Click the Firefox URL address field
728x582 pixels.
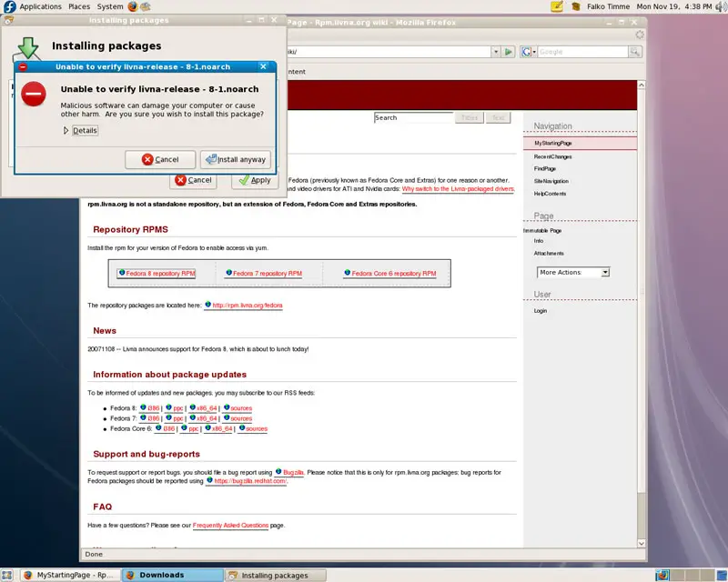[x=389, y=52]
